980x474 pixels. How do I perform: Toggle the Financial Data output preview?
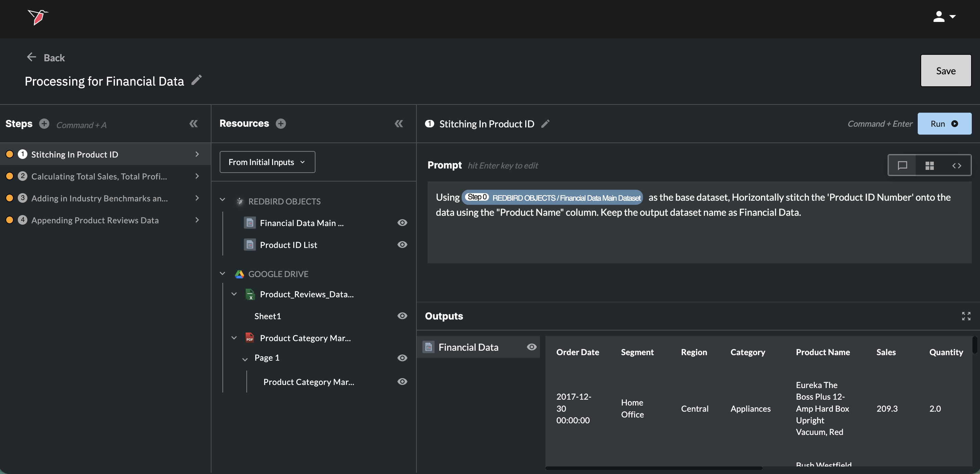point(531,347)
